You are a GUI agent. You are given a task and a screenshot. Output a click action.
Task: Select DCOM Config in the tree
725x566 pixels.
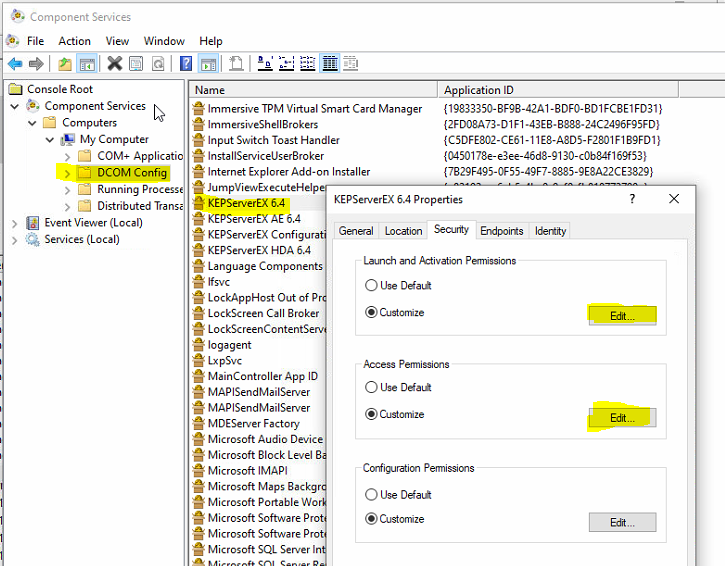click(132, 173)
